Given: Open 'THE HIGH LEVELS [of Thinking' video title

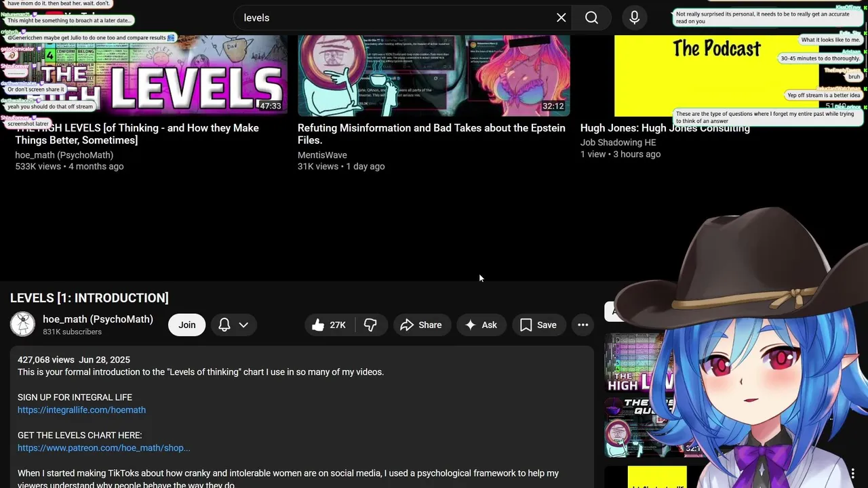Looking at the screenshot, I should [x=137, y=134].
